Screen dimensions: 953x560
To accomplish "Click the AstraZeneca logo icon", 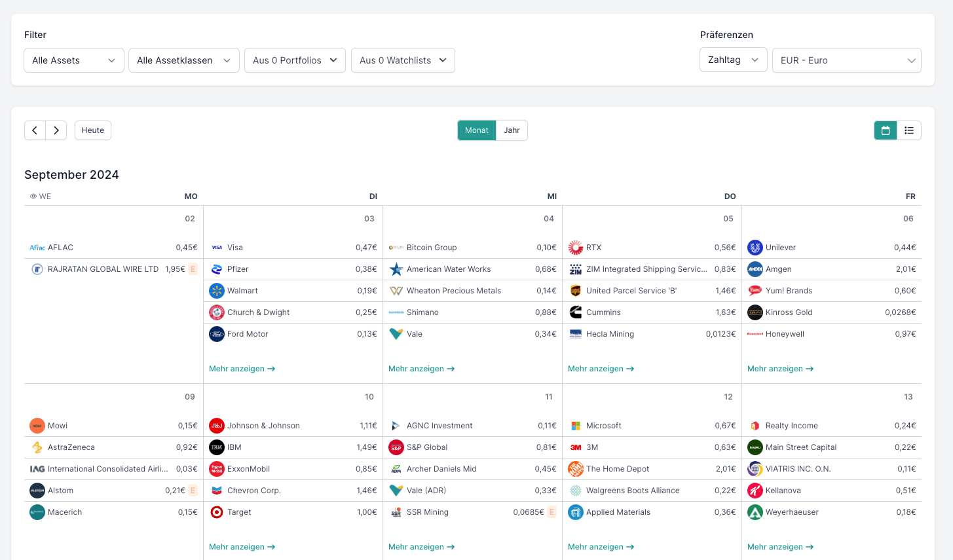I will tap(37, 447).
